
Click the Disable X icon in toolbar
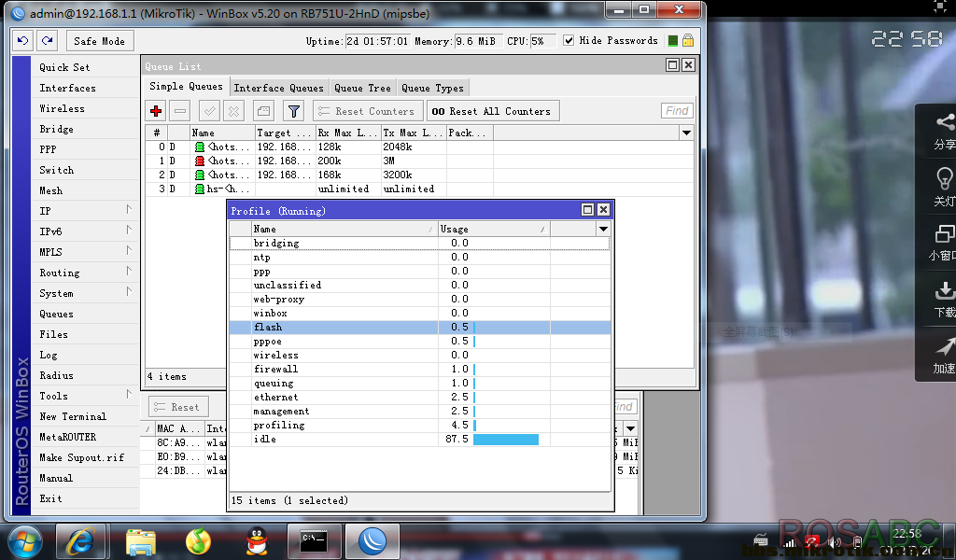click(233, 111)
